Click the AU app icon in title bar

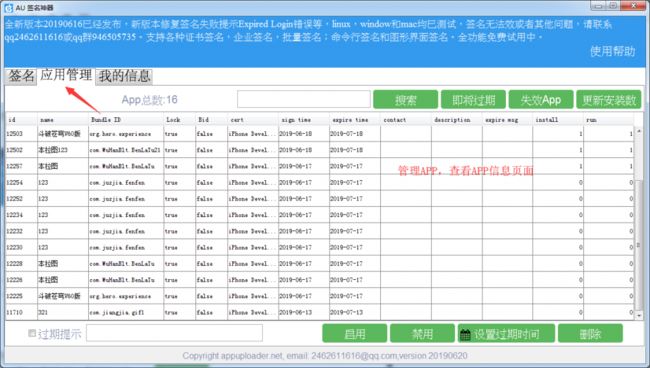point(8,7)
